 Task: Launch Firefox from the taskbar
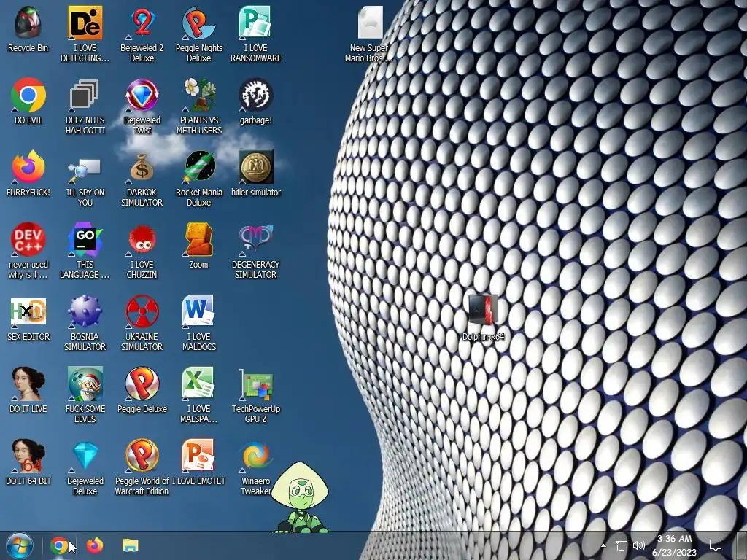click(x=94, y=545)
